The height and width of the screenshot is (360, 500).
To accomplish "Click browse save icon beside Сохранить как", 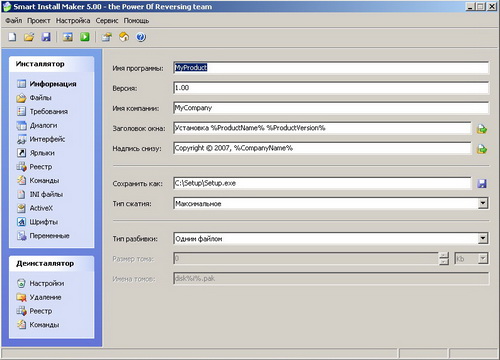I will click(482, 183).
